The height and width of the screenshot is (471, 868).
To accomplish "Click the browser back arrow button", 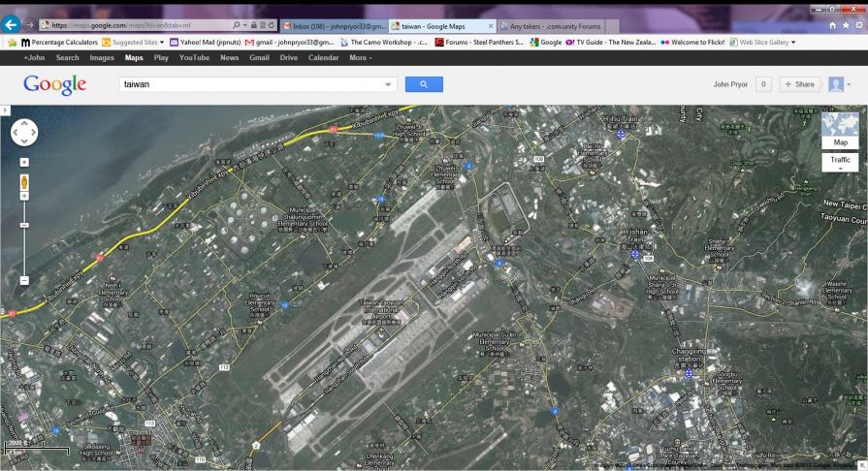I will (x=12, y=24).
